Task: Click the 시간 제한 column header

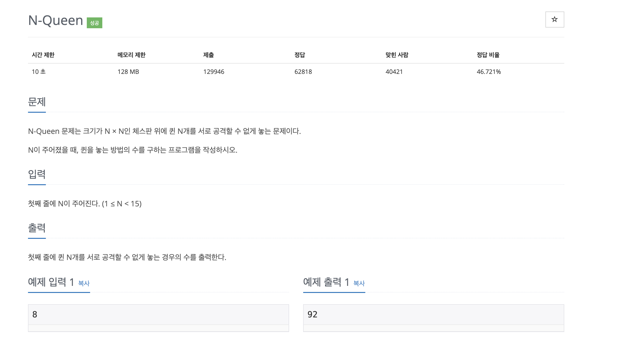Action: pyautogui.click(x=43, y=55)
